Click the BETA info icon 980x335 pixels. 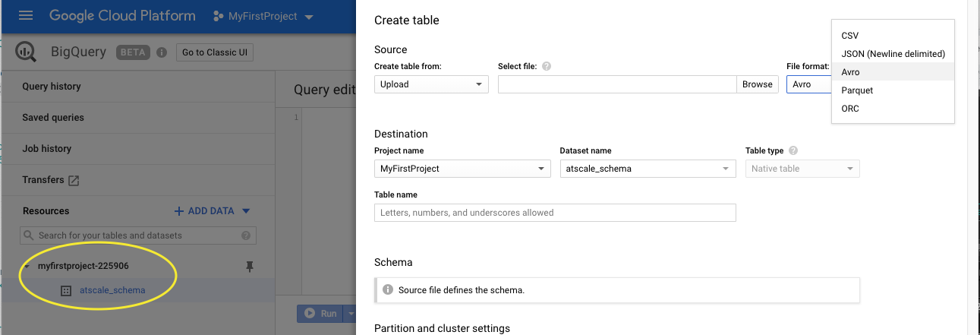[x=161, y=52]
